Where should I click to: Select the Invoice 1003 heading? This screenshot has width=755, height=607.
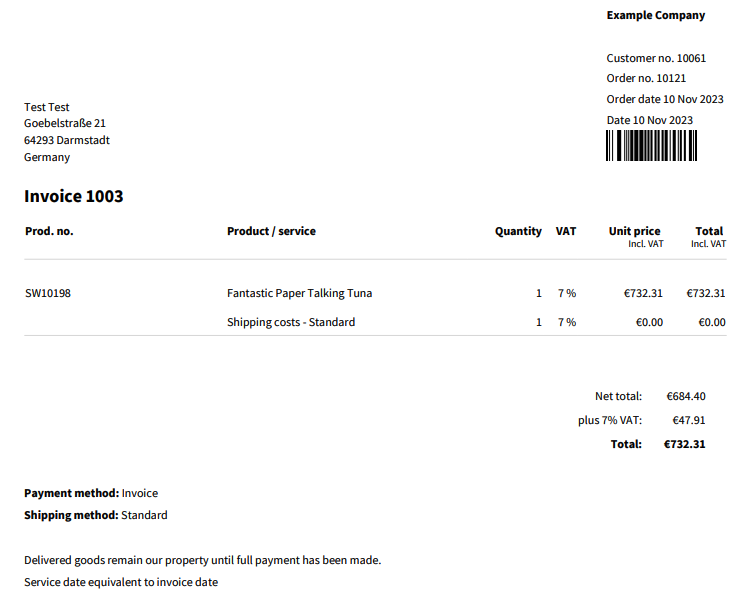[74, 196]
